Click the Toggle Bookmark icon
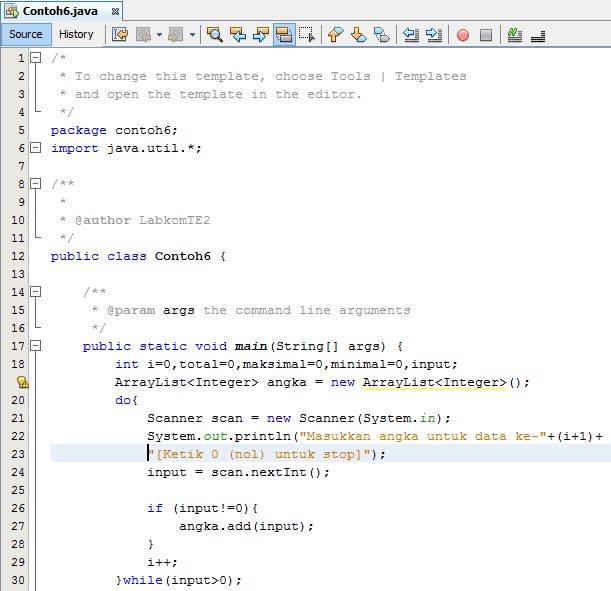The width and height of the screenshot is (611, 591). tap(381, 35)
